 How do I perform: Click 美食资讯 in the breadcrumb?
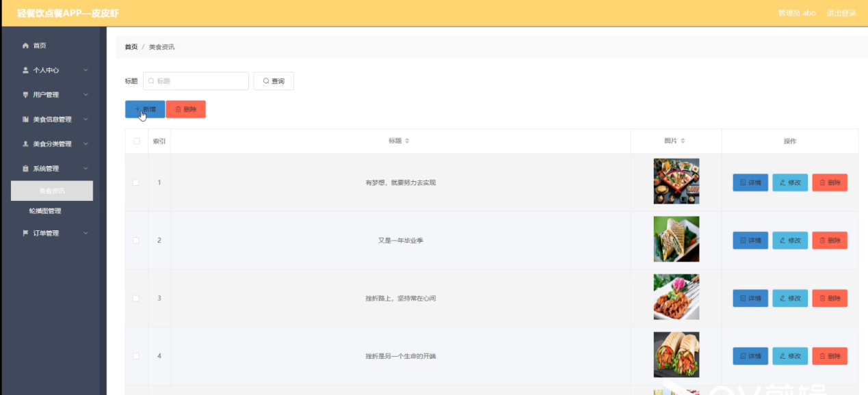pos(161,47)
